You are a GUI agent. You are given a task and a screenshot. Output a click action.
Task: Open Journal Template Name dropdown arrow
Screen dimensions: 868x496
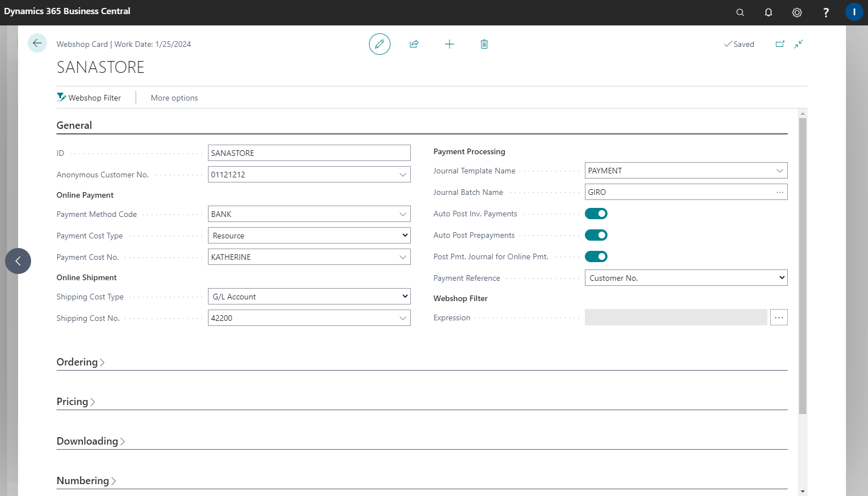tap(780, 171)
